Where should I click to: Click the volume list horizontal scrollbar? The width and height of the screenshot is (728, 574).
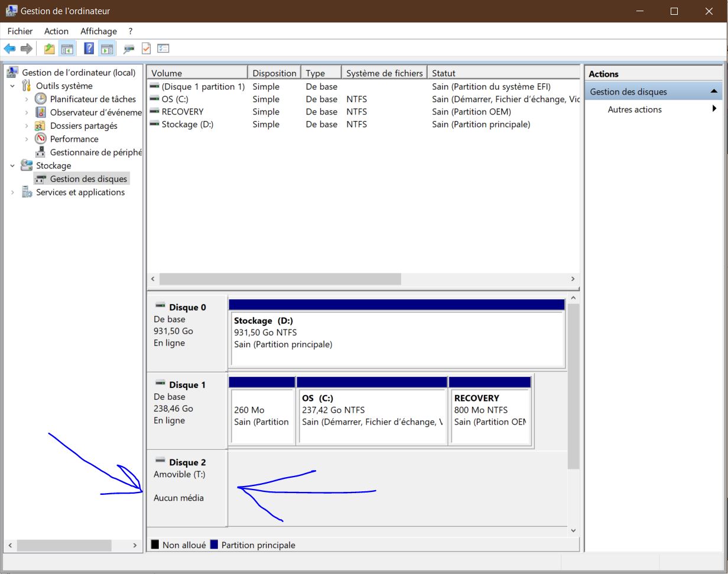pyautogui.click(x=280, y=279)
